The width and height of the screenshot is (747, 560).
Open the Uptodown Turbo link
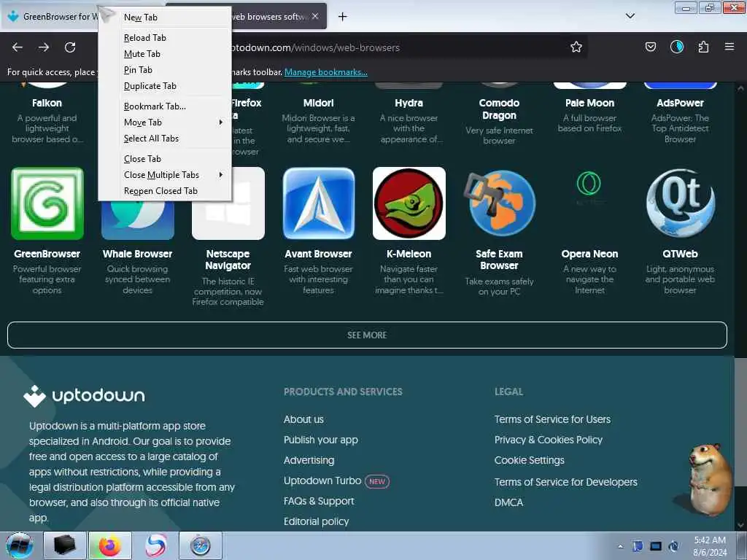tap(322, 481)
